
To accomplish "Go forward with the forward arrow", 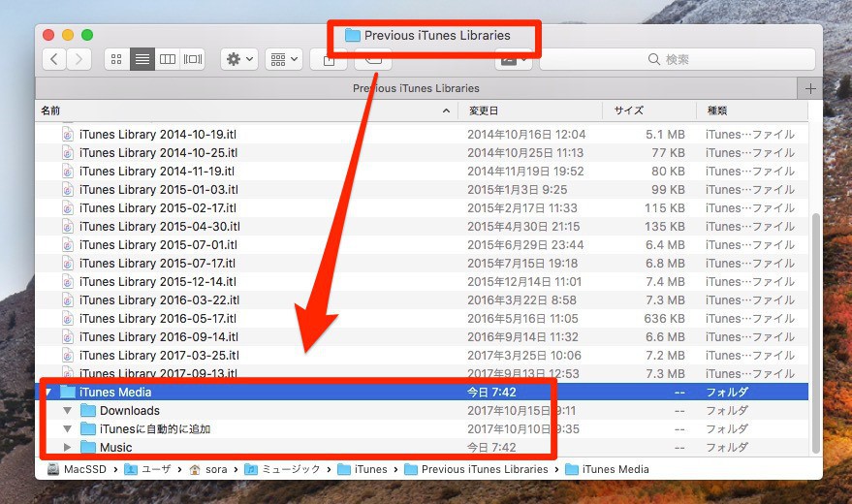I will tap(79, 59).
